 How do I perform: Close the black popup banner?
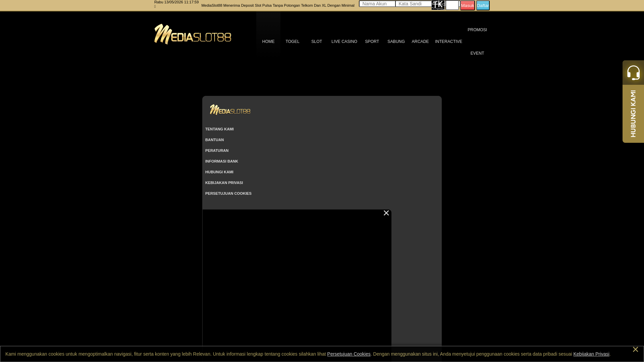(386, 213)
